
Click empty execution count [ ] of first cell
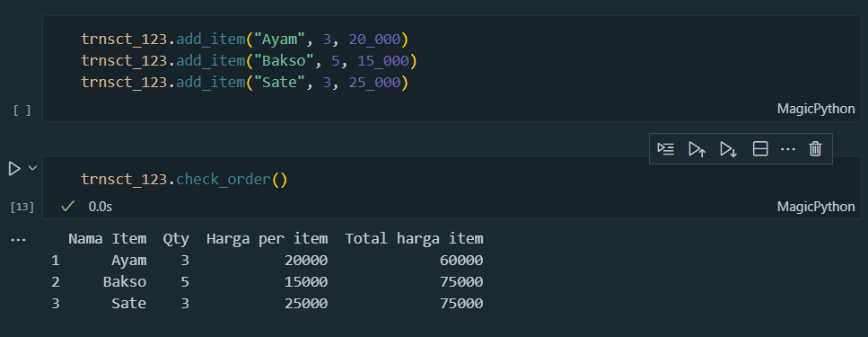(x=22, y=111)
